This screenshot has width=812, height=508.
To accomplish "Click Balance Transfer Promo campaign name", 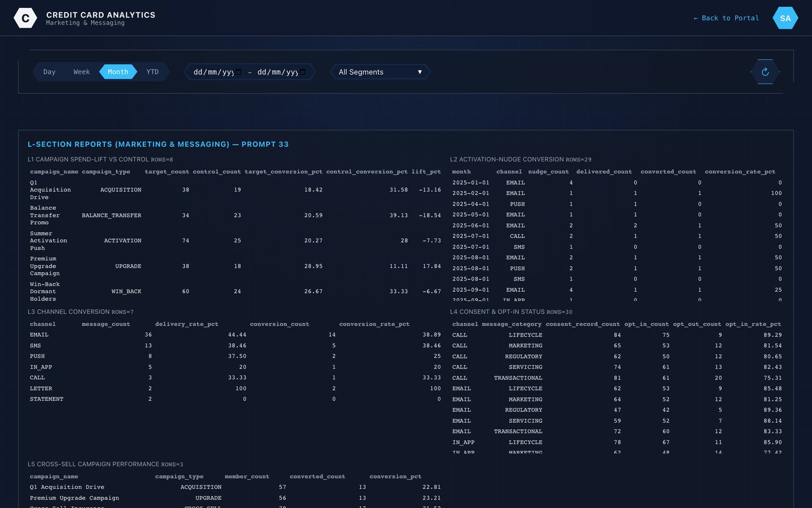I will tap(45, 216).
